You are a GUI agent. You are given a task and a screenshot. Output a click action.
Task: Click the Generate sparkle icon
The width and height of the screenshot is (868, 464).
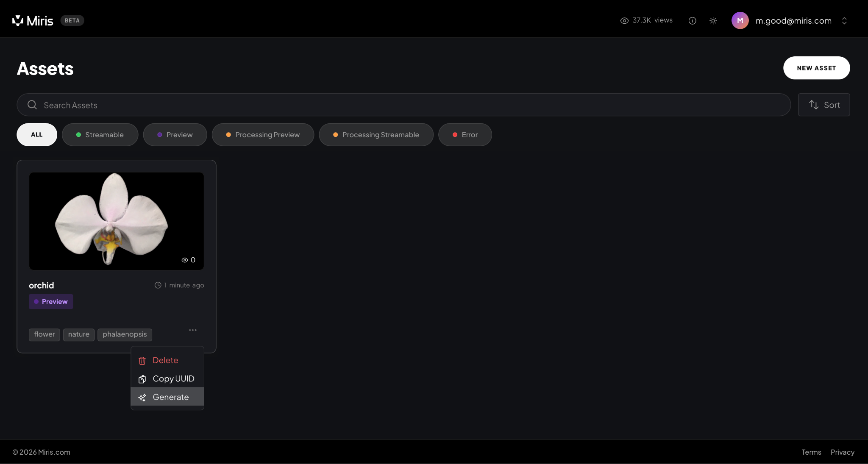(x=142, y=397)
